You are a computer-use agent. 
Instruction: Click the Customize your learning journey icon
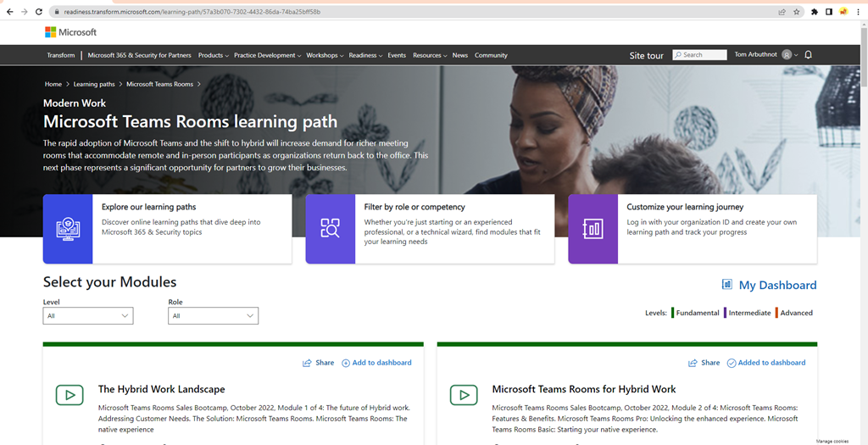(x=593, y=229)
